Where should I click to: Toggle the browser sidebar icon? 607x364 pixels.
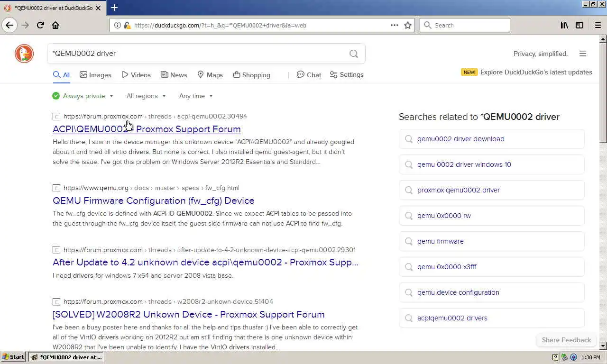pyautogui.click(x=579, y=25)
